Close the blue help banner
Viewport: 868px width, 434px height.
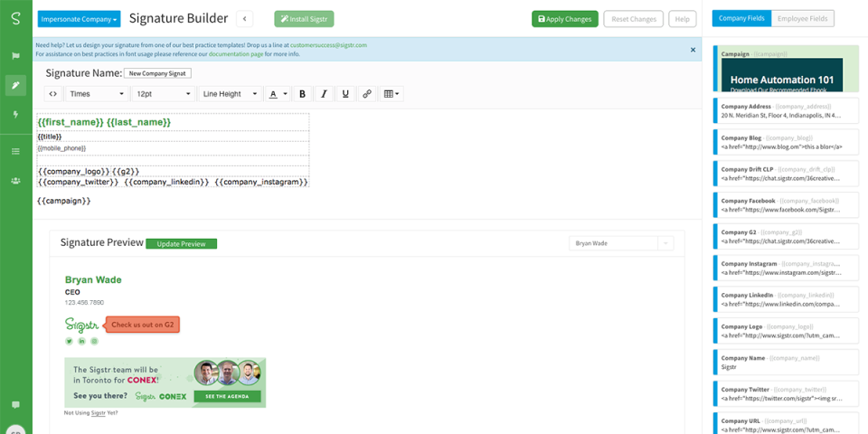coord(693,50)
